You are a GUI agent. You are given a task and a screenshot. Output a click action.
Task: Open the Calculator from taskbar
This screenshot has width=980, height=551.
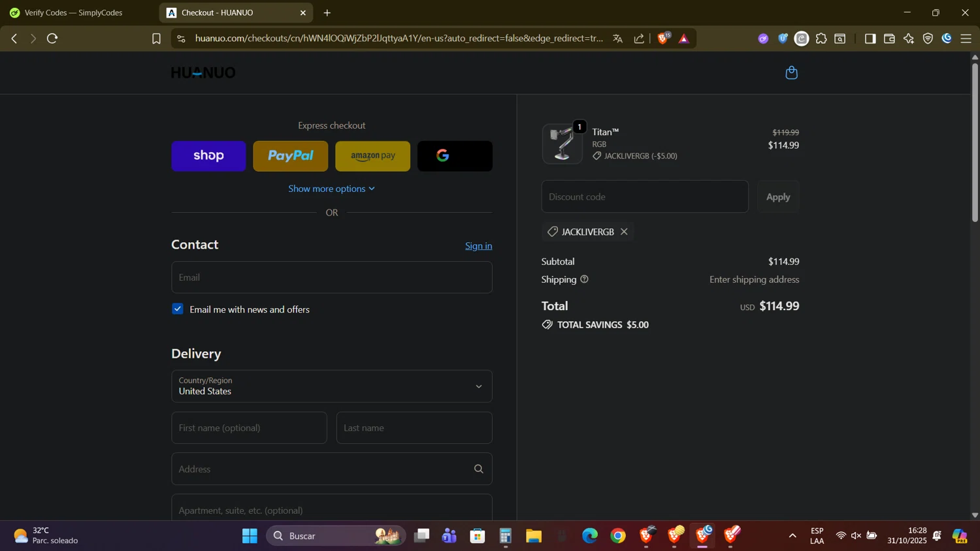click(x=505, y=536)
